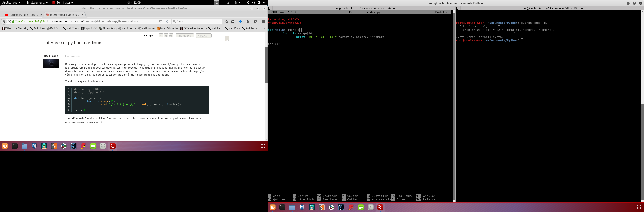Reload the page with the refresh icon

(x=168, y=22)
